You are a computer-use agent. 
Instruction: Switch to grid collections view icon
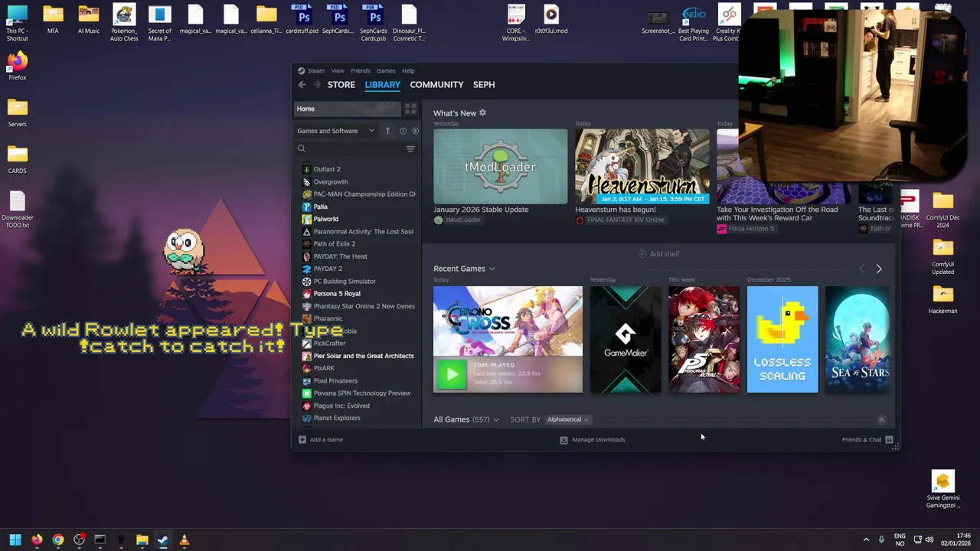(410, 109)
